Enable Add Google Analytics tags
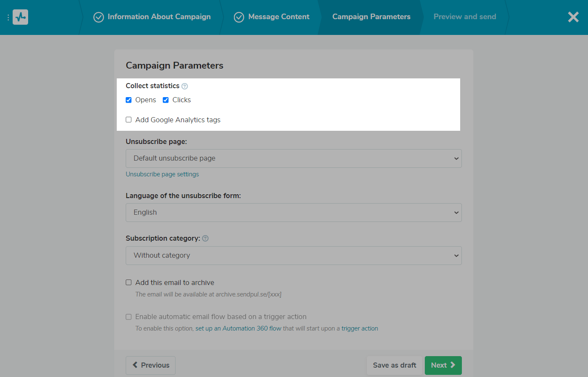Image resolution: width=588 pixels, height=377 pixels. [x=129, y=120]
